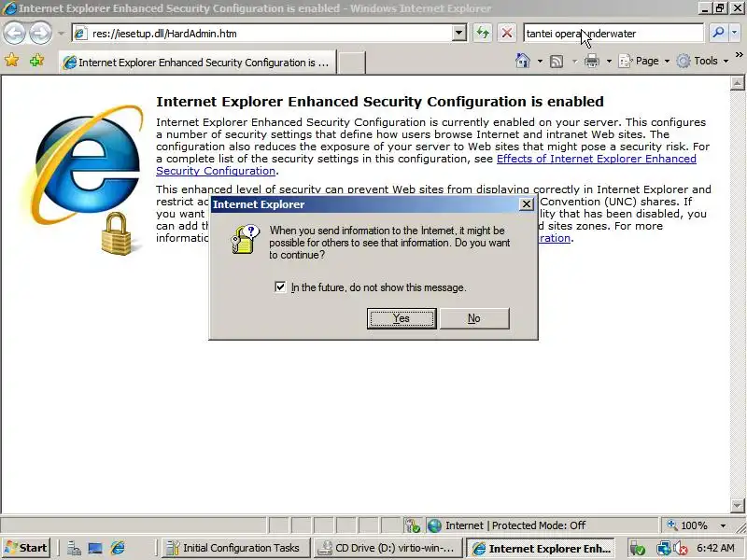The width and height of the screenshot is (747, 560).
Task: Open the RSS feeds icon
Action: point(557,62)
